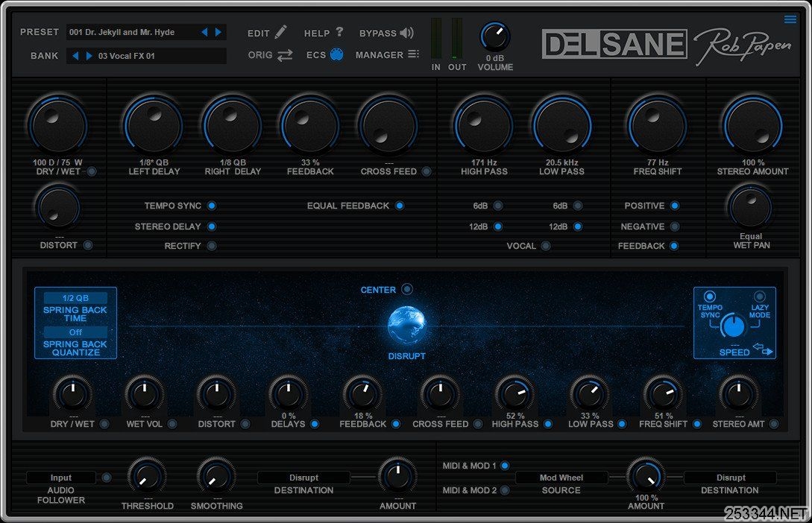Click the MIDI mod 100 % AMOUNT knob

646,477
